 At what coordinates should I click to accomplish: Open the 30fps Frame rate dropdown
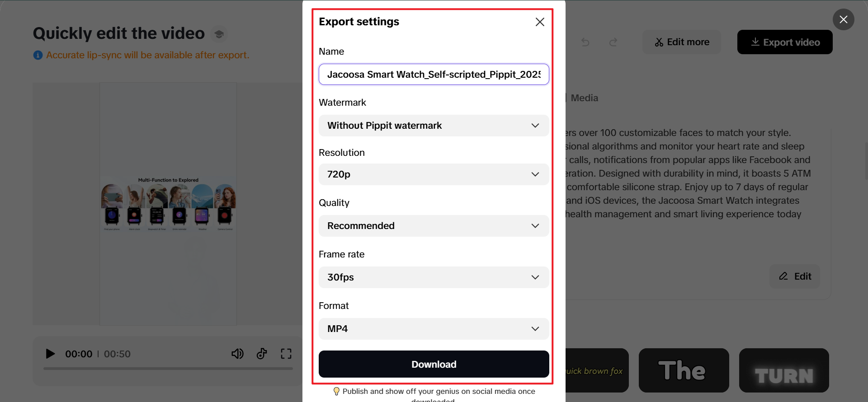434,277
